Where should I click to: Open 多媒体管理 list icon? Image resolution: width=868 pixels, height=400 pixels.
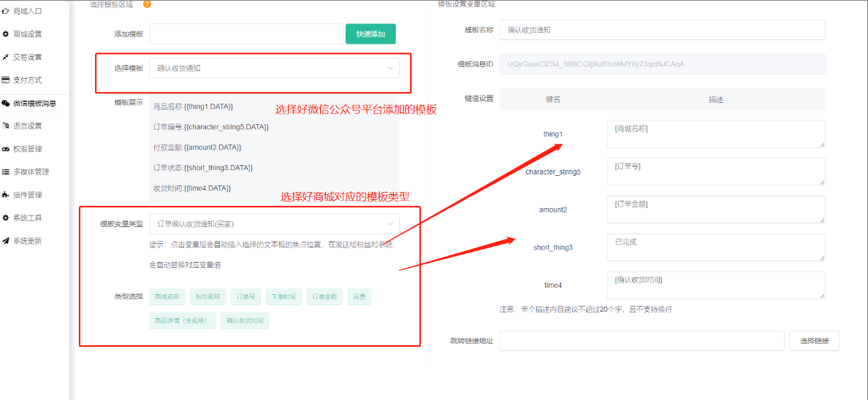coord(6,172)
